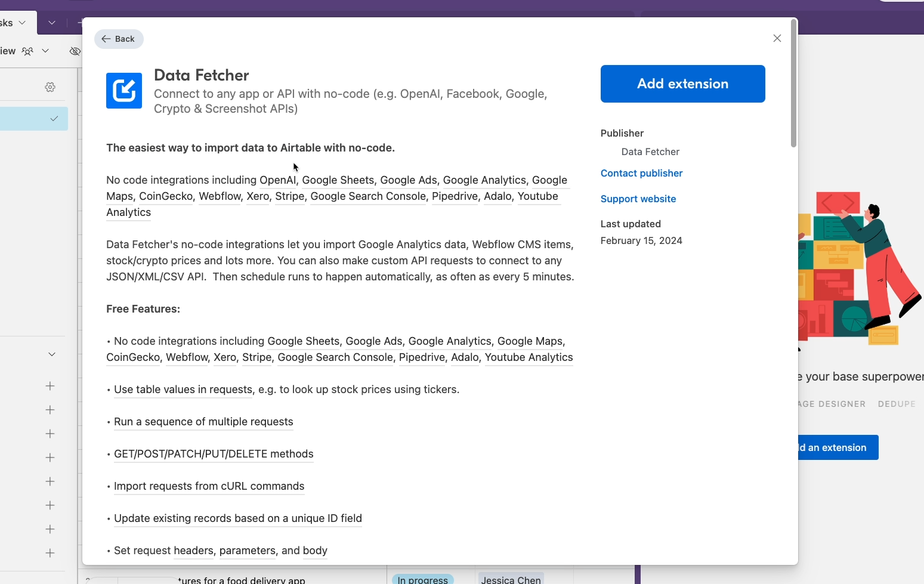Open Google Search Console link under Free Features
Screen dimensions: 924x584
point(335,357)
